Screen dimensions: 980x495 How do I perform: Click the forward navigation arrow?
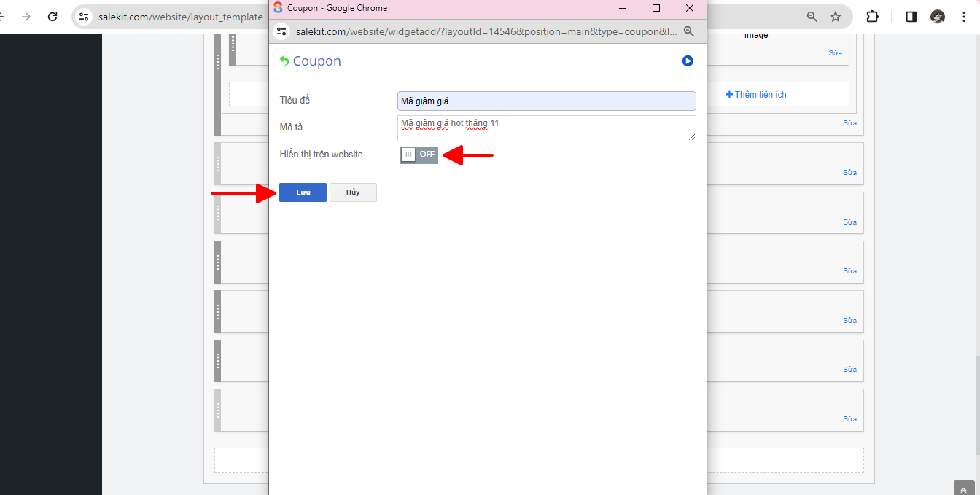click(26, 17)
